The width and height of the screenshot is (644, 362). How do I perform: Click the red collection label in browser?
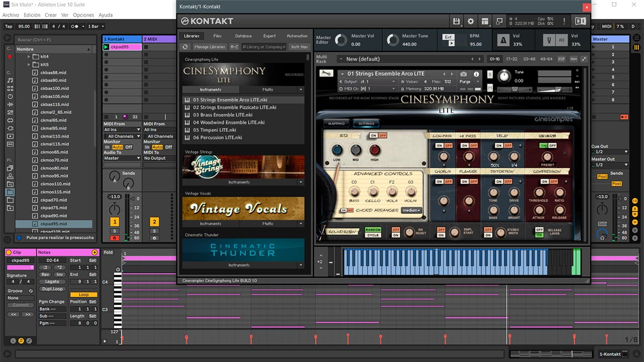[10, 56]
